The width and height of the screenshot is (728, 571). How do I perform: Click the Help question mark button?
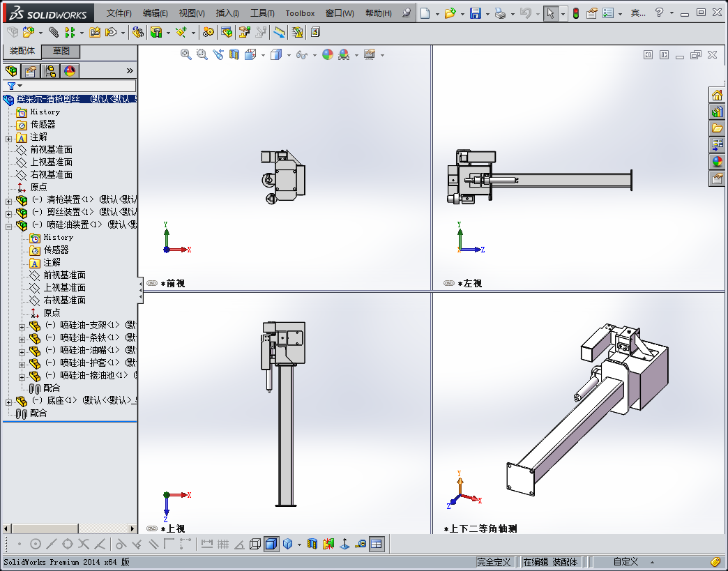659,13
